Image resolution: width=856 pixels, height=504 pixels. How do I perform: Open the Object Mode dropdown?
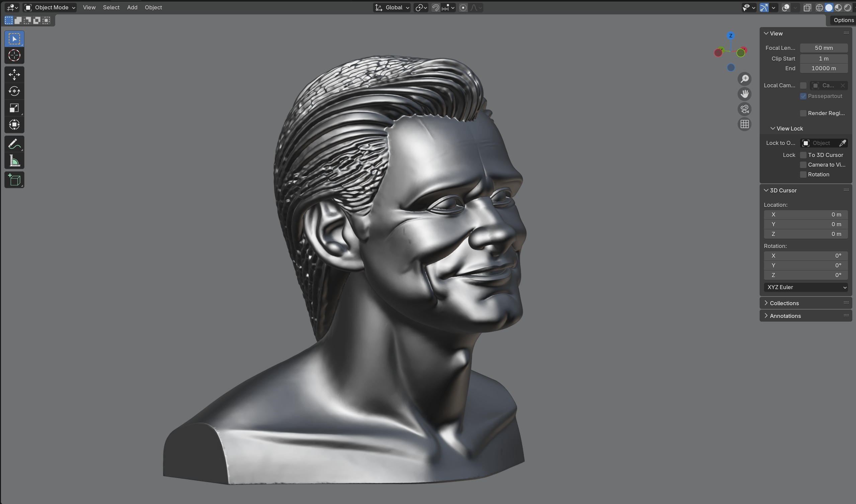(50, 7)
